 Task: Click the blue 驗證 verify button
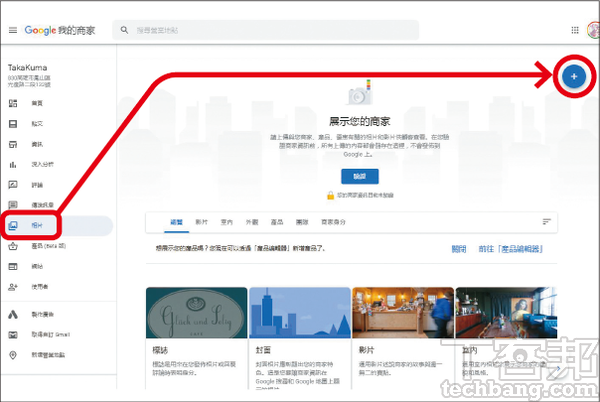pyautogui.click(x=360, y=176)
